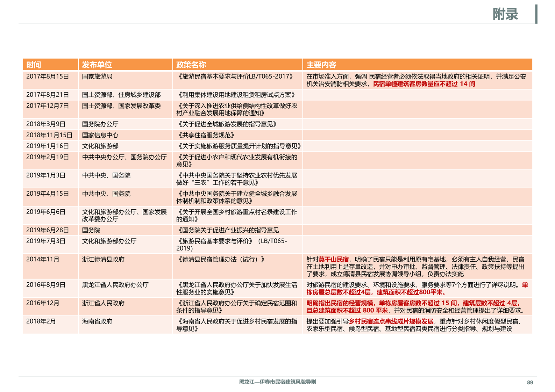The height and width of the screenshot is (392, 555).
Task: Click the 国家信息中心 cell
Action: [100, 135]
